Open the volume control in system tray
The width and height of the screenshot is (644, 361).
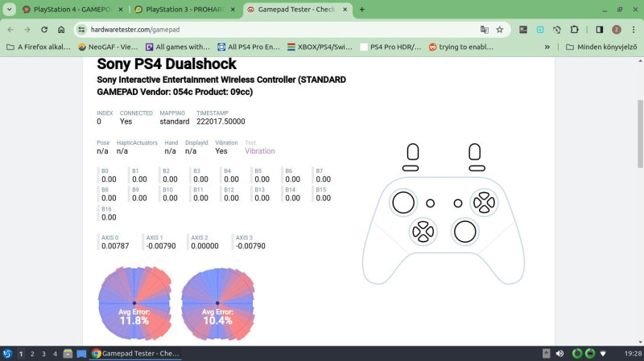click(x=559, y=353)
